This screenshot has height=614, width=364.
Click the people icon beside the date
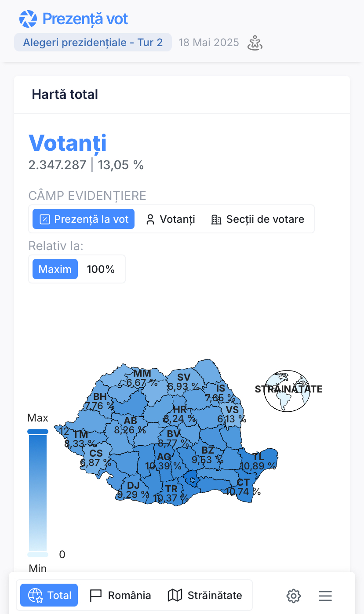(x=255, y=43)
